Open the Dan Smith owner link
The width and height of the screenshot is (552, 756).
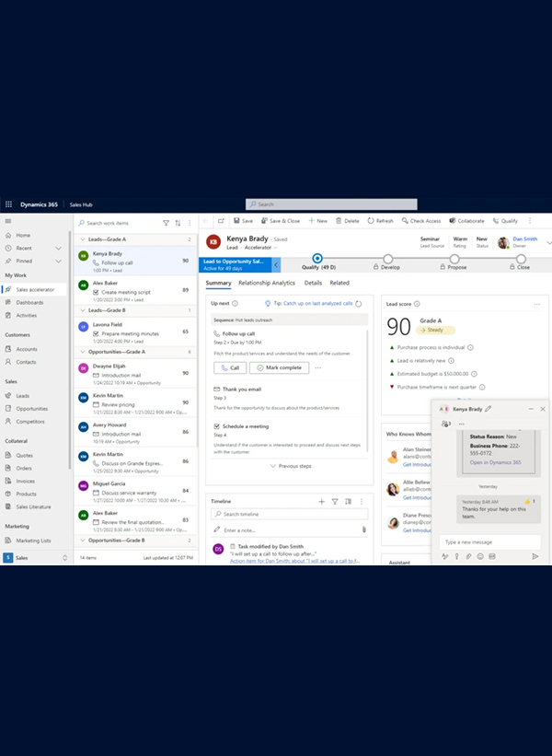pos(524,239)
